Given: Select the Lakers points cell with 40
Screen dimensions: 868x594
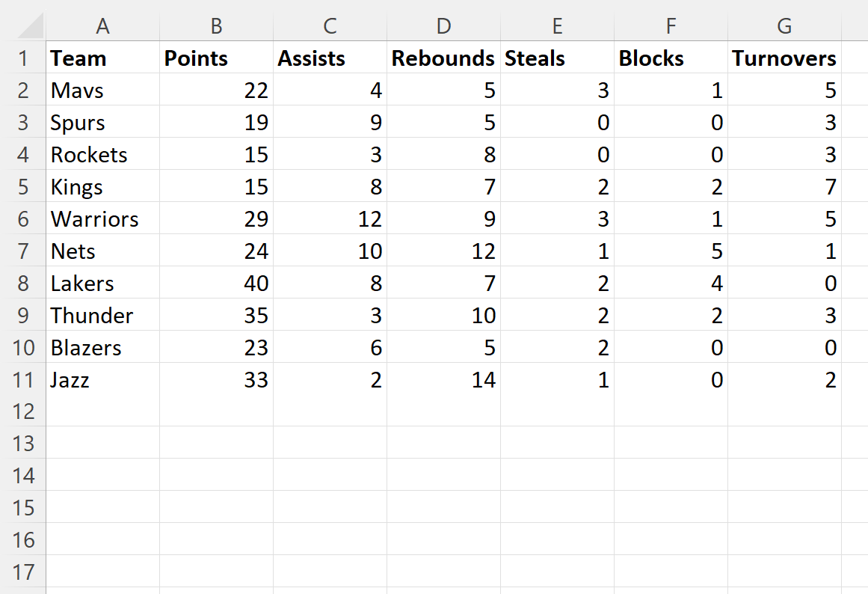Looking at the screenshot, I should [217, 283].
